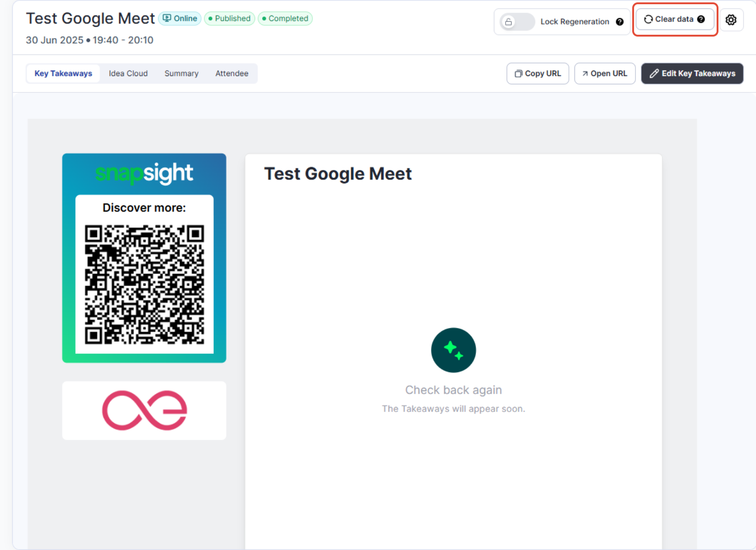Screen dimensions: 756x550
Task: Open the settings gear icon
Action: (x=731, y=20)
